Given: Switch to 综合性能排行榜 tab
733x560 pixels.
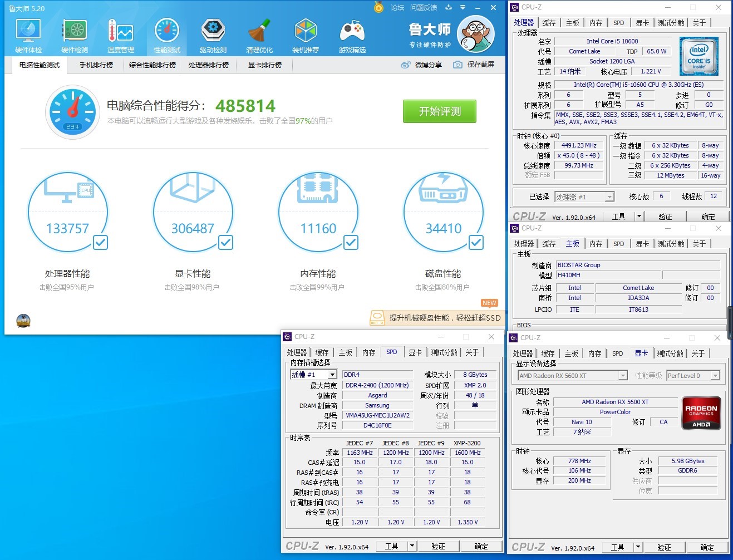Looking at the screenshot, I should 152,65.
